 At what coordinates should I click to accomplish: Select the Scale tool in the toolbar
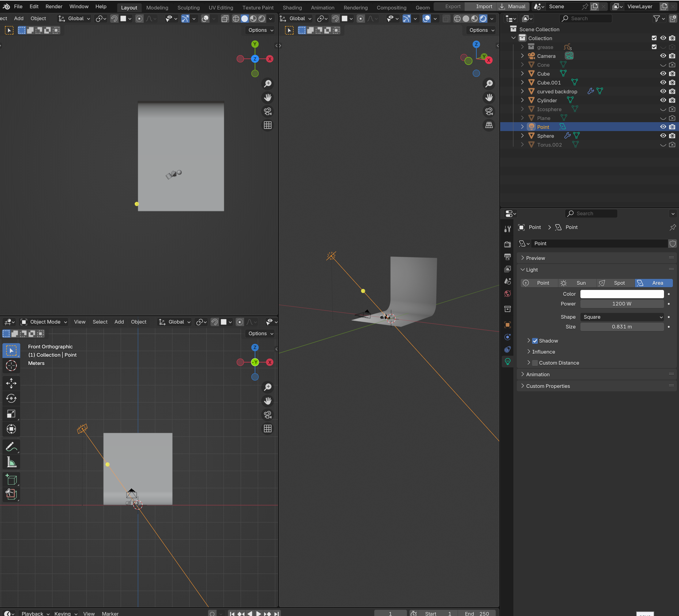pos(11,414)
